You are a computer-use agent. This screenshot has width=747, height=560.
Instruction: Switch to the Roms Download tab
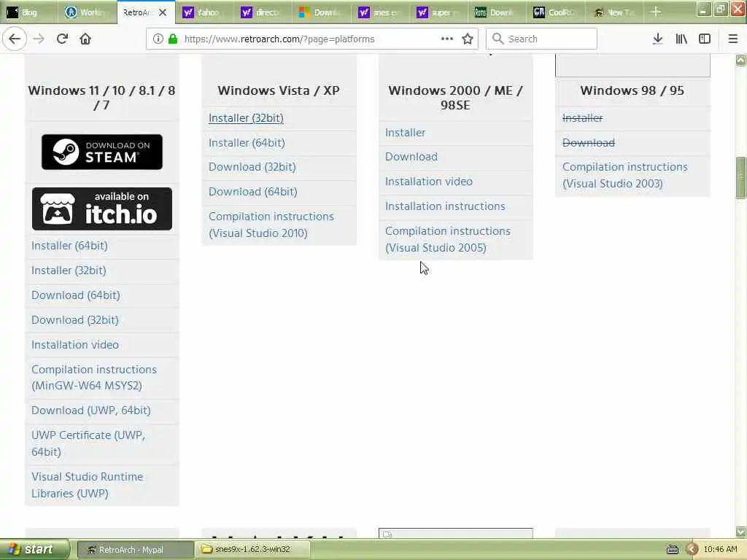pyautogui.click(x=496, y=12)
